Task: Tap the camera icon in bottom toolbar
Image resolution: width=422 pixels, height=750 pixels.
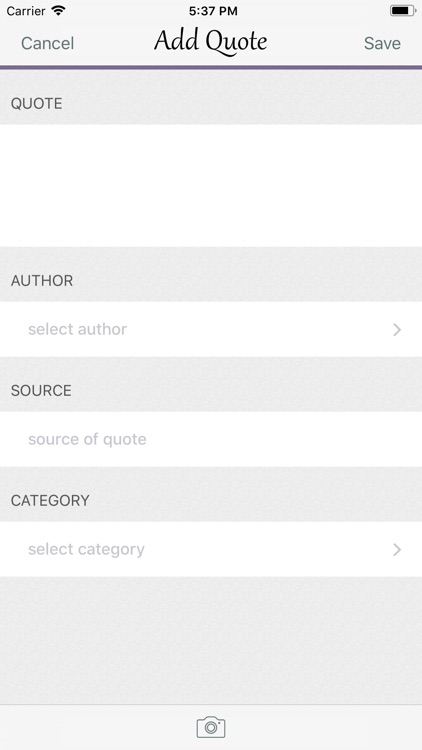Action: (x=211, y=727)
